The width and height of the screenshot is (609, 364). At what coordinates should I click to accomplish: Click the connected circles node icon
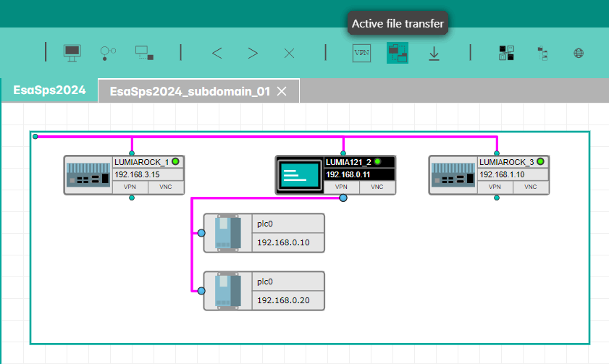click(x=108, y=52)
